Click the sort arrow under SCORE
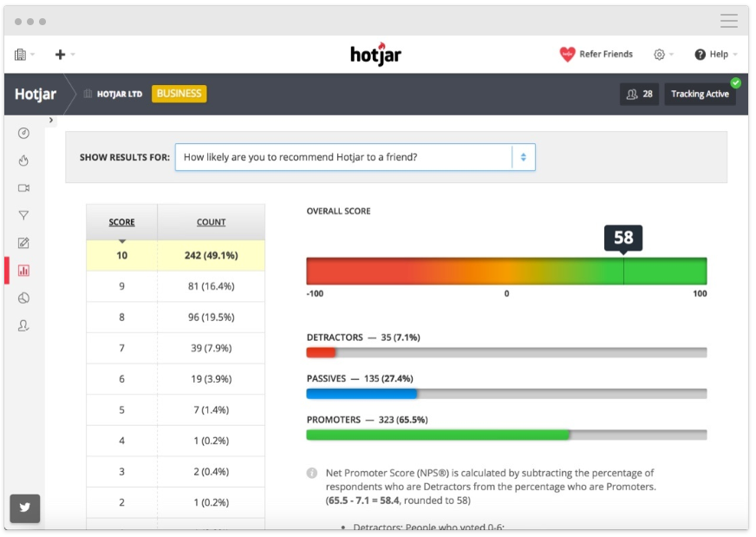This screenshot has width=756, height=537. [122, 241]
